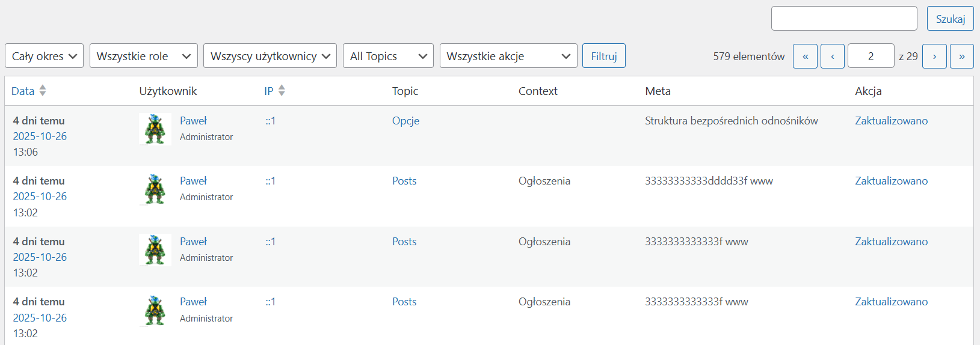The image size is (980, 345).
Task: Expand the Wszystkie role dropdown
Action: [143, 56]
